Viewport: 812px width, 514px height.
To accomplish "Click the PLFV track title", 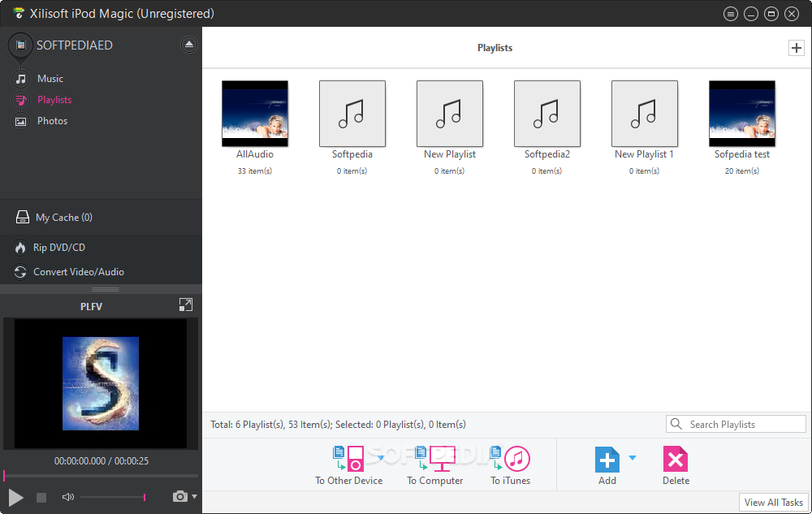I will tap(91, 306).
